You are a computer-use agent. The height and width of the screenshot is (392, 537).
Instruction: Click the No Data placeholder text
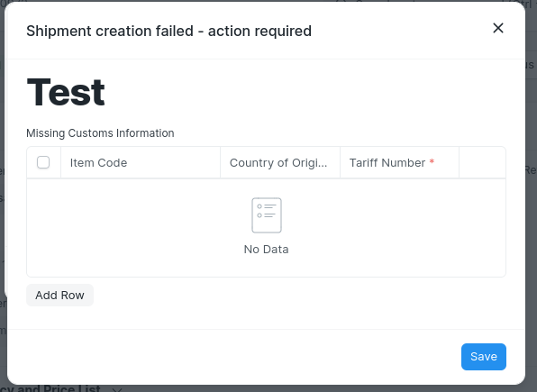click(x=266, y=250)
